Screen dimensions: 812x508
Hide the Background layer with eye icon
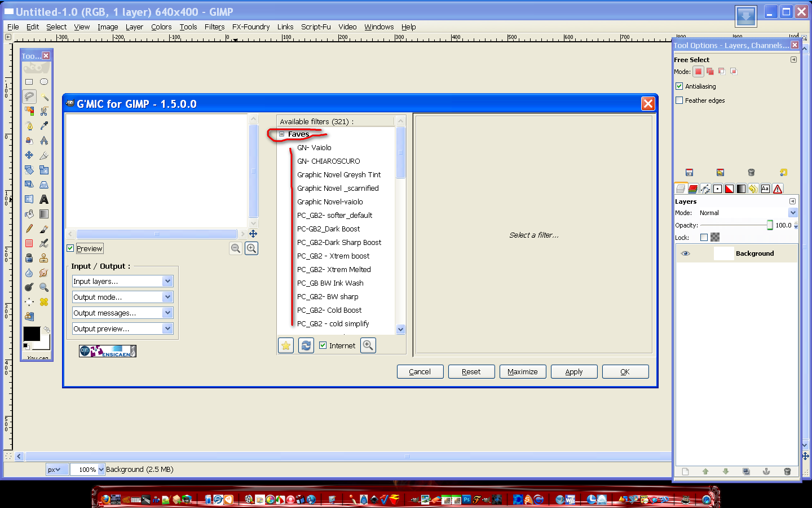(x=686, y=253)
